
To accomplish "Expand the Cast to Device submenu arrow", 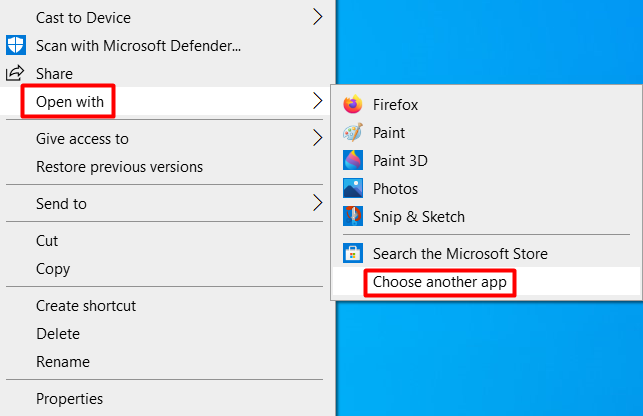I will 318,16.
